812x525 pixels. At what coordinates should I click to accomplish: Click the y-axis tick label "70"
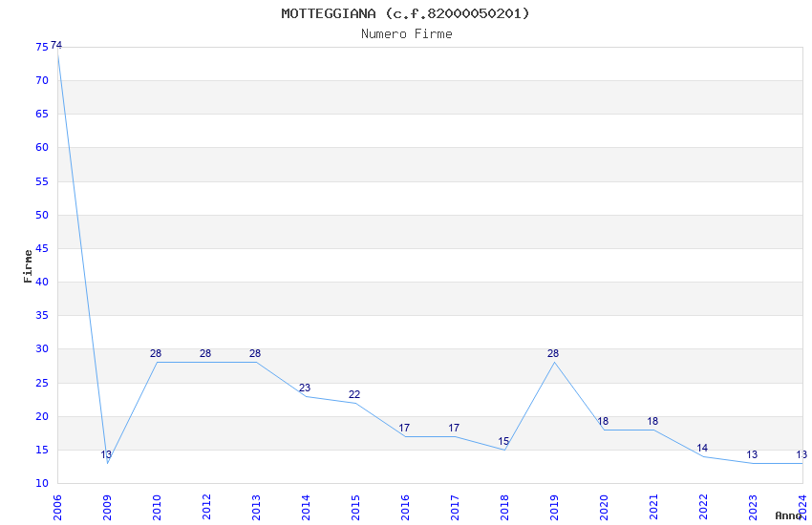(x=42, y=81)
